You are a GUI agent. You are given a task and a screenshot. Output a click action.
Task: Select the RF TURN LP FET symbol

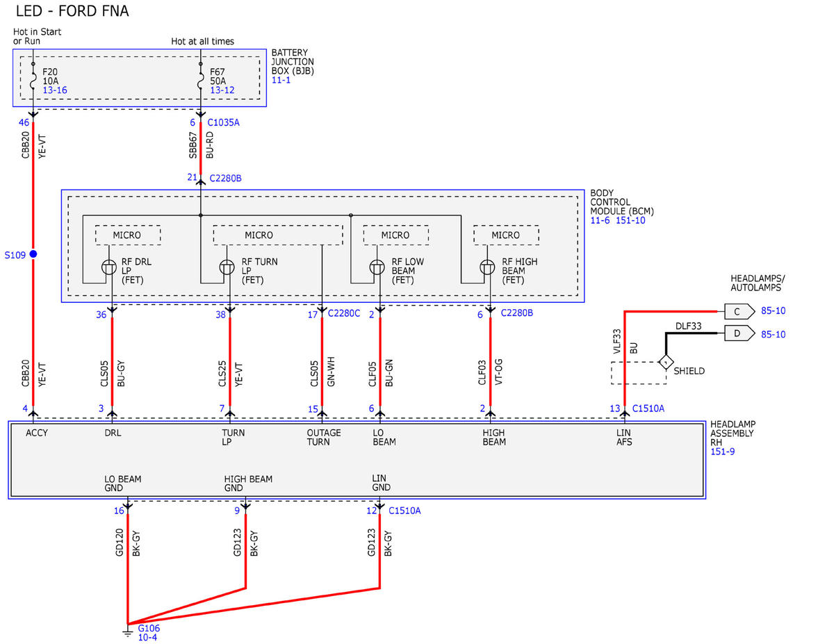coord(227,267)
